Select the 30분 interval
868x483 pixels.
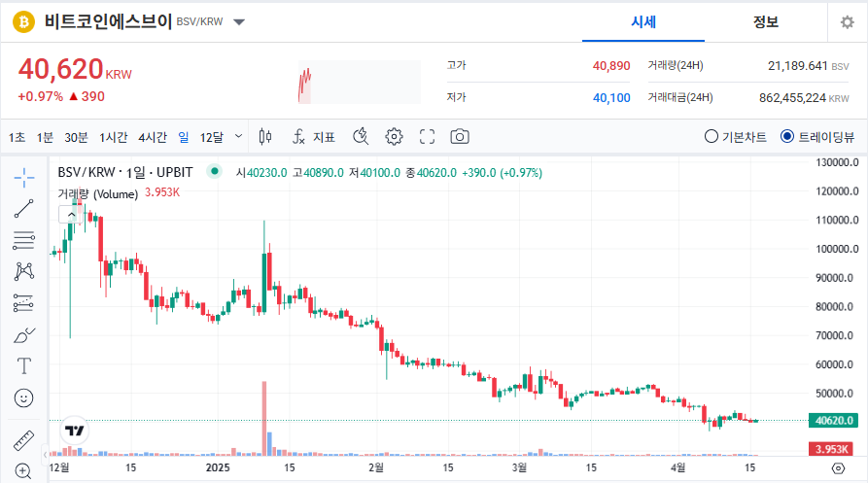tap(76, 137)
